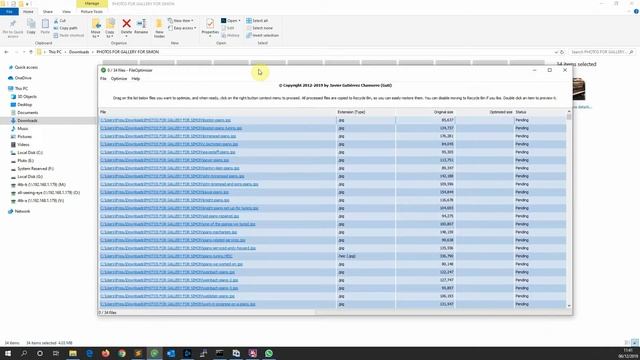This screenshot has width=640, height=360.
Task: Switch to the View ribbon tab
Action: [66, 12]
